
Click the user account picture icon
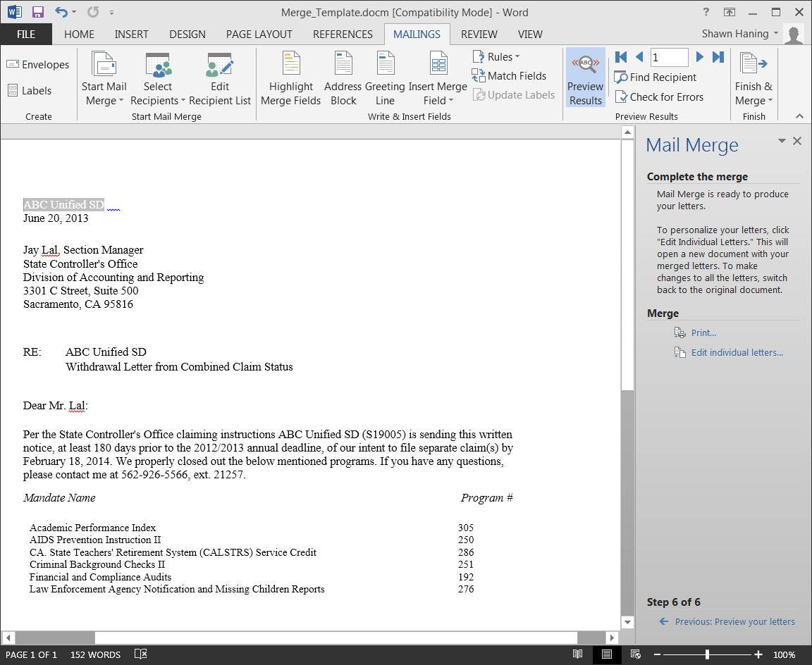[794, 35]
